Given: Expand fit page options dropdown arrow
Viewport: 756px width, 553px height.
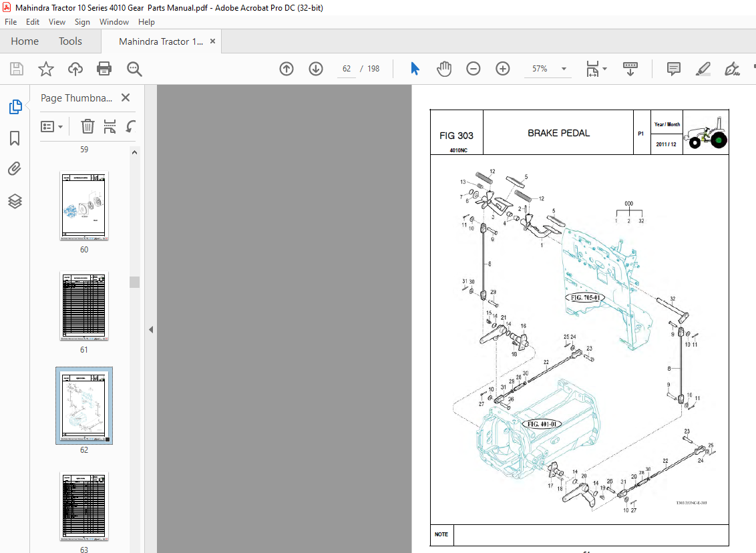Looking at the screenshot, I should point(604,69).
